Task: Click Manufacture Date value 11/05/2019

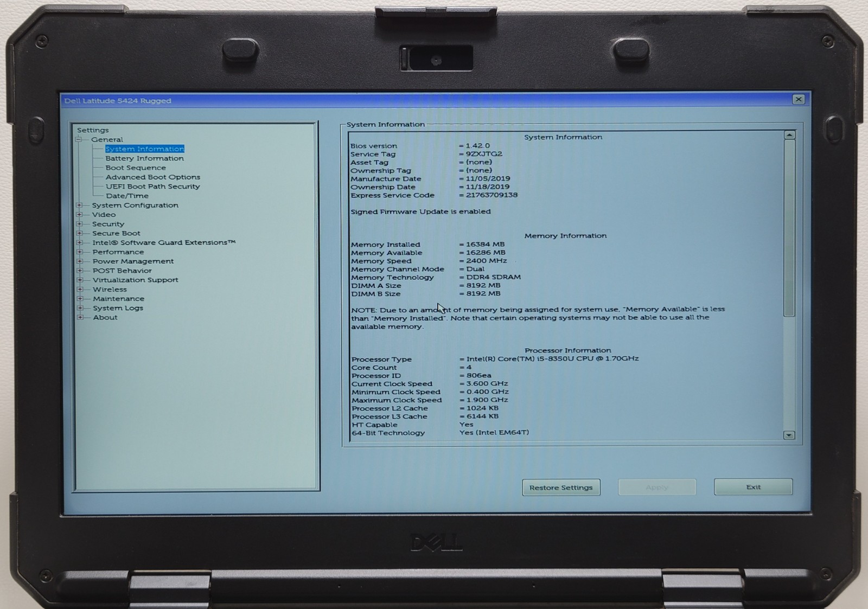Action: pyautogui.click(x=488, y=178)
